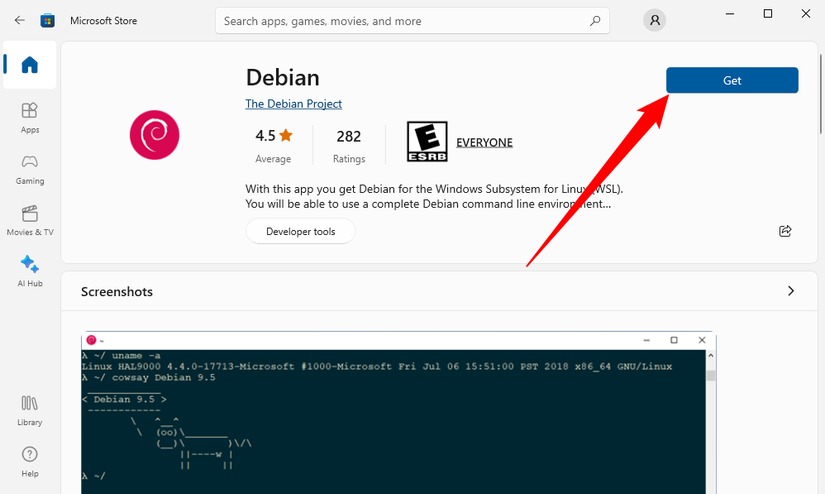Viewport: 825px width, 494px height.
Task: Click the share icon for Debian
Action: tap(785, 231)
